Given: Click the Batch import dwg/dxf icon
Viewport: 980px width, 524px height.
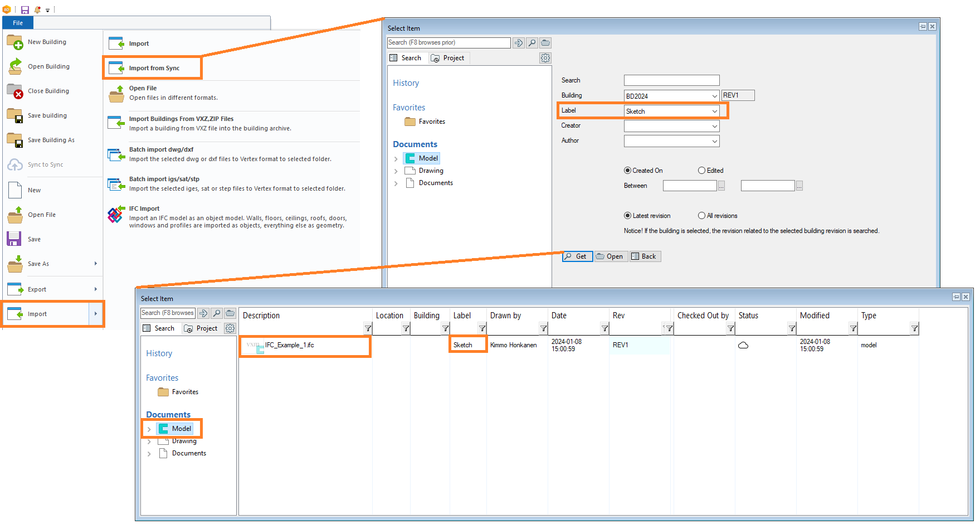Looking at the screenshot, I should (115, 154).
